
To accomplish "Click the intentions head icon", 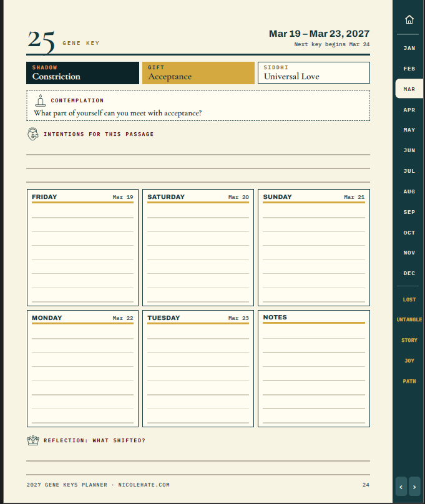I will pos(33,134).
